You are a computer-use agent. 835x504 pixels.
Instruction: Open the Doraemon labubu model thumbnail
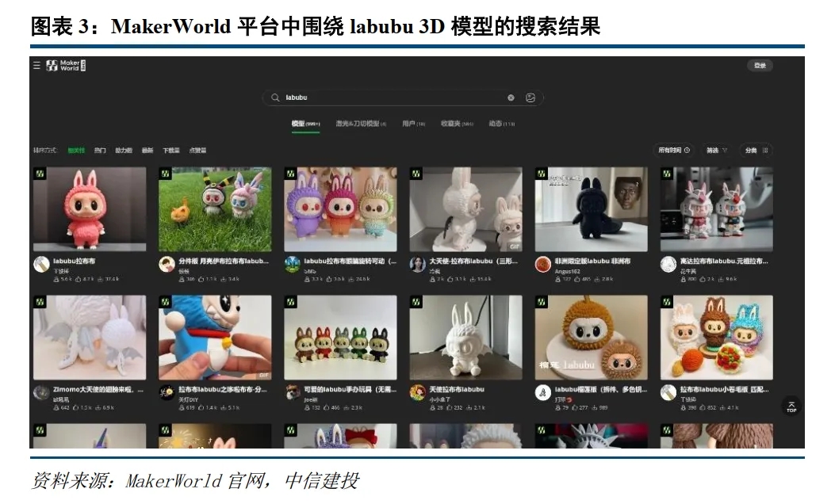[x=215, y=337]
